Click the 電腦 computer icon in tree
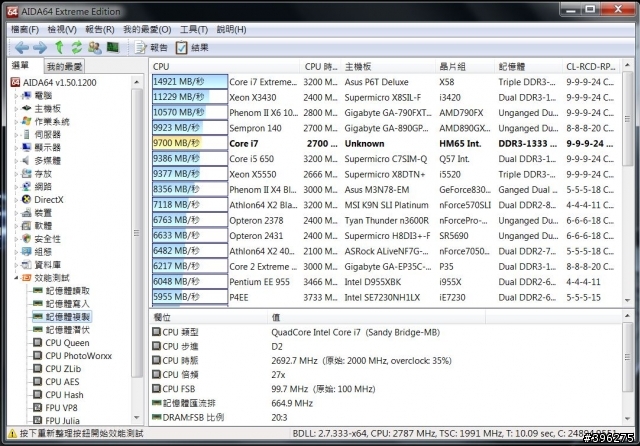Image resolution: width=640 pixels, height=446 pixels. (27, 95)
